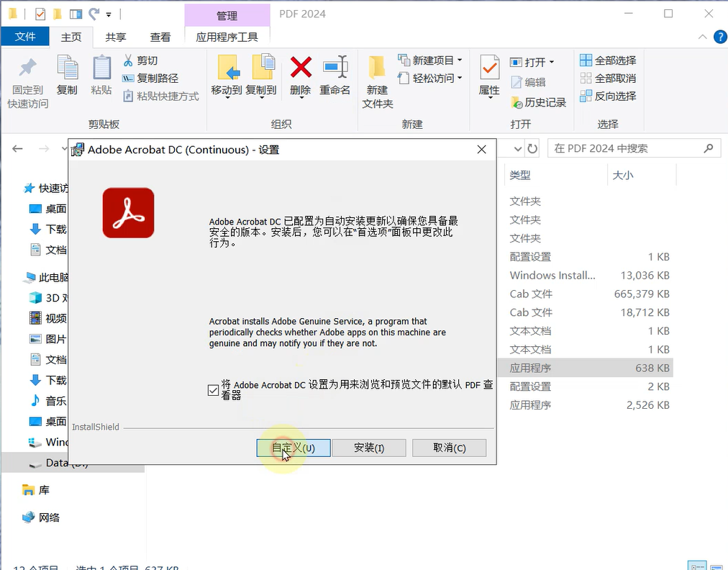The width and height of the screenshot is (728, 570).
Task: Click the Explorer Back arrow
Action: [18, 149]
